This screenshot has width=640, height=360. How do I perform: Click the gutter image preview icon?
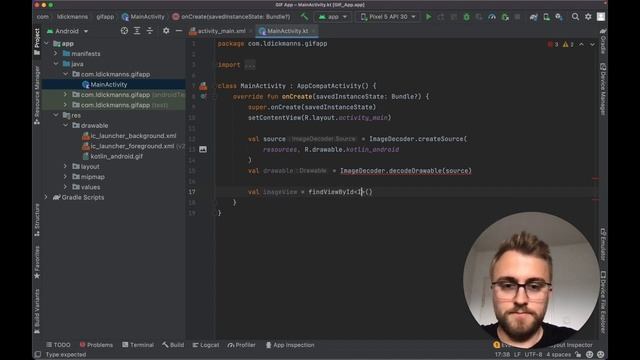203,149
